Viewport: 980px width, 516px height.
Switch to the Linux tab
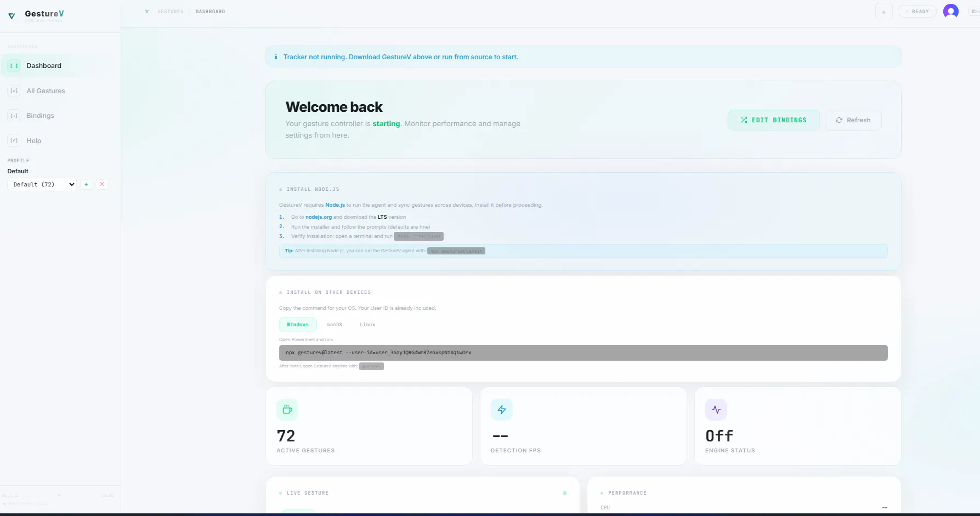[367, 325]
